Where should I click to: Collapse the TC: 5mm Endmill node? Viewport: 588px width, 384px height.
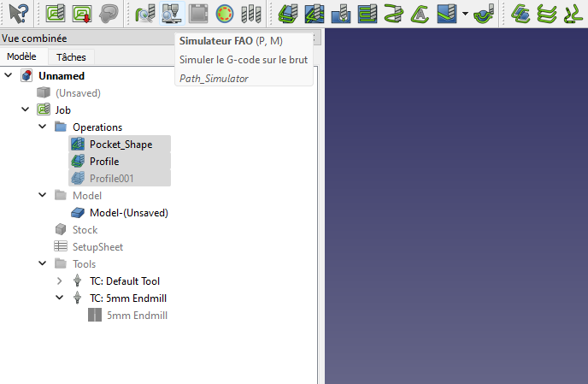point(60,298)
